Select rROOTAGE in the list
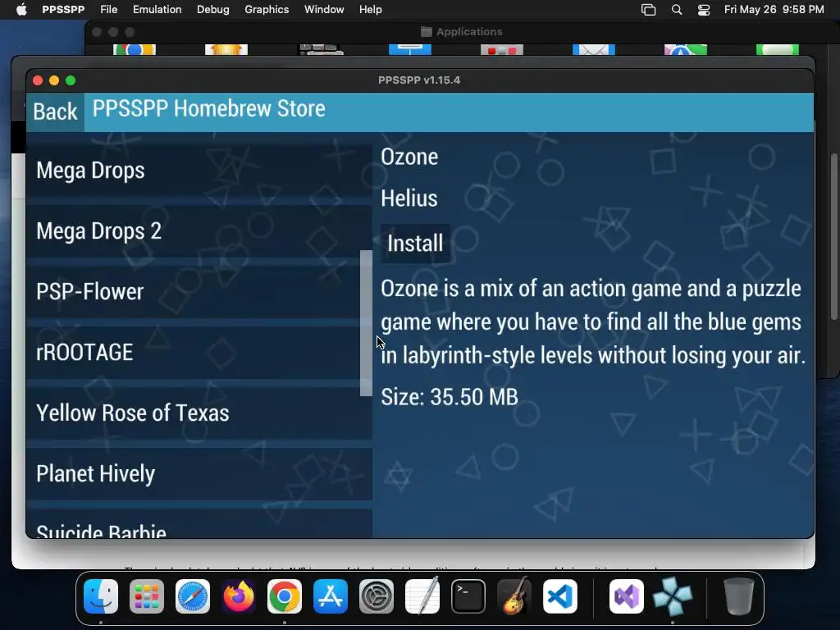This screenshot has height=630, width=840. pos(199,352)
